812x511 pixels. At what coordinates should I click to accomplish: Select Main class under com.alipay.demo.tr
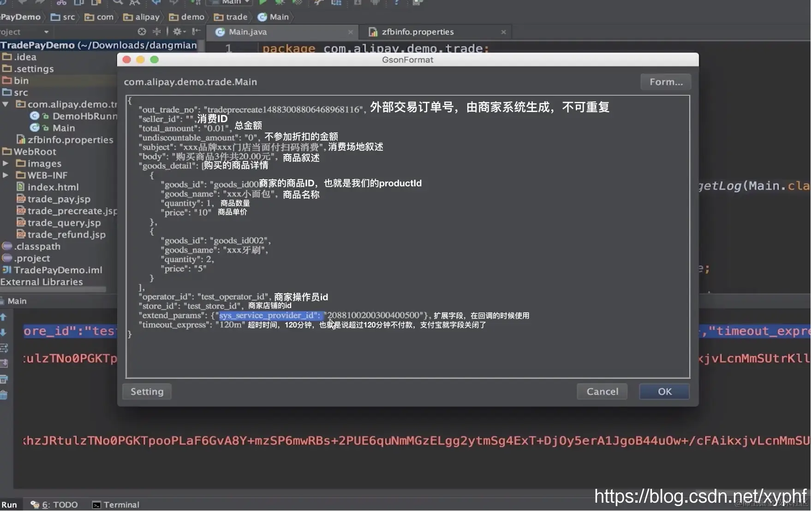click(x=52, y=128)
